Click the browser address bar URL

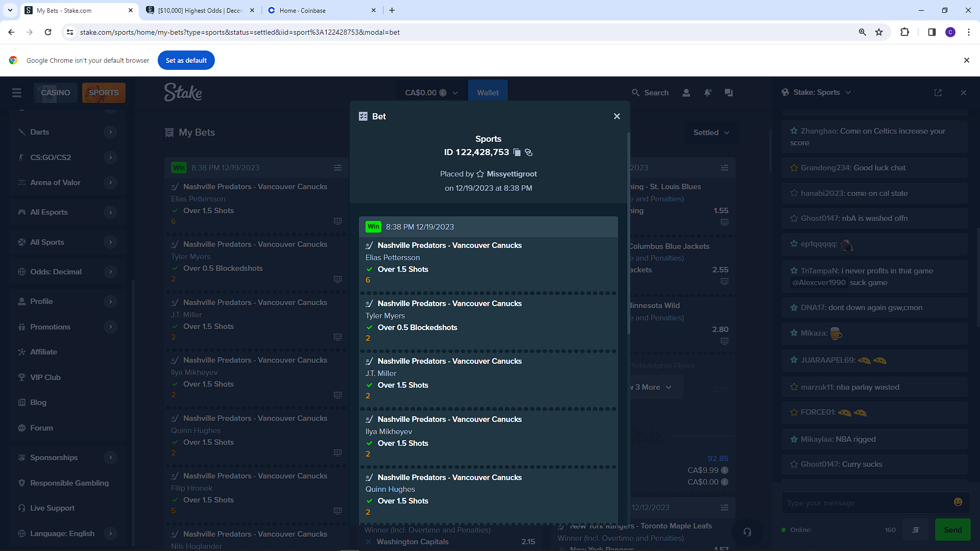coord(240,32)
